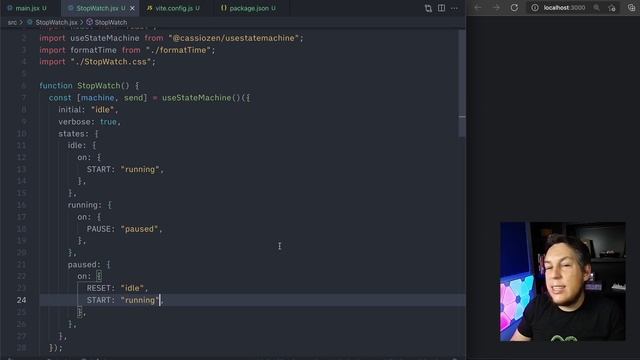
Task: Click the webcam video overlay
Action: click(x=563, y=281)
